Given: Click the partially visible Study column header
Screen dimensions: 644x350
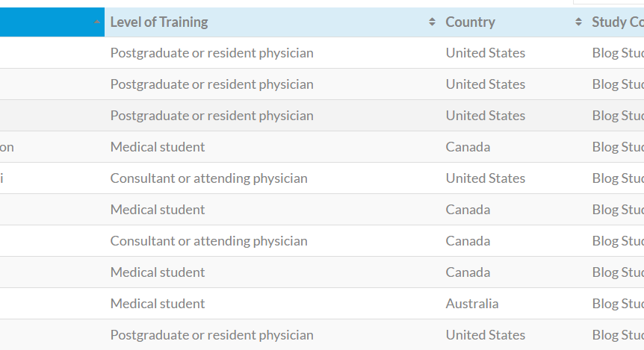Looking at the screenshot, I should pyautogui.click(x=617, y=22).
